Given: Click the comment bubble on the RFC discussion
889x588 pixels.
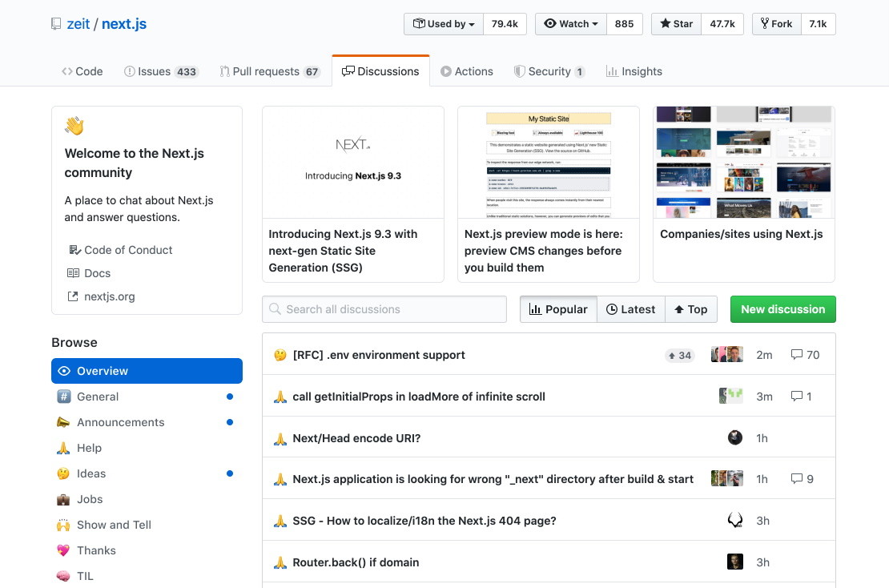Looking at the screenshot, I should (798, 355).
